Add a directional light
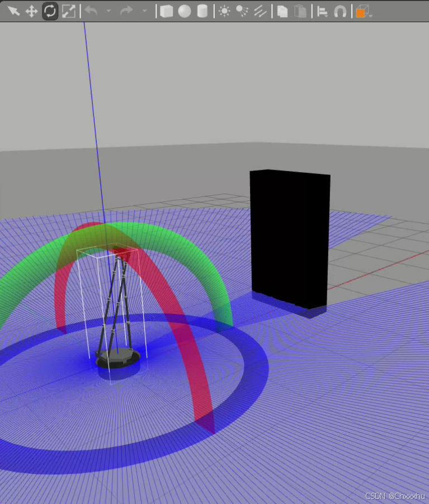The height and width of the screenshot is (504, 429). (260, 12)
